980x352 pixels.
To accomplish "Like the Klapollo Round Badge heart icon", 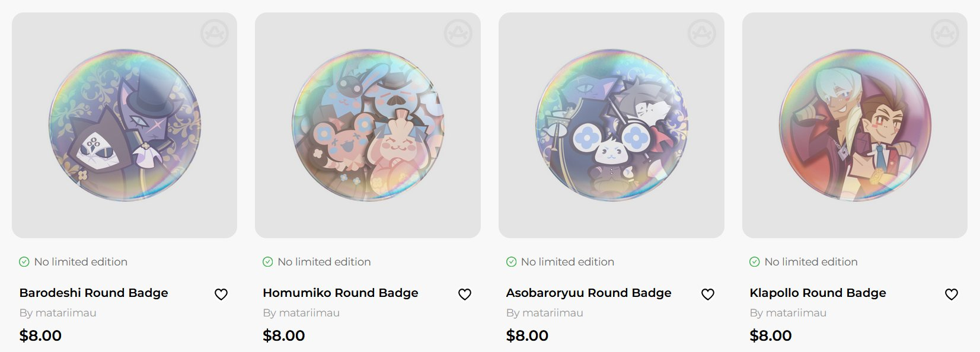I will click(952, 294).
